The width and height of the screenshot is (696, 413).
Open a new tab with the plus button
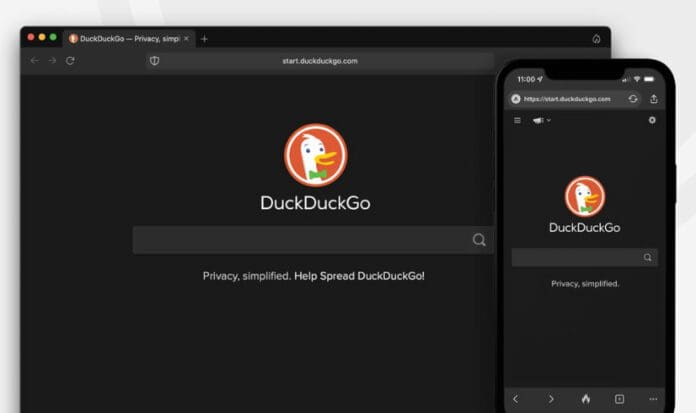pyautogui.click(x=204, y=39)
